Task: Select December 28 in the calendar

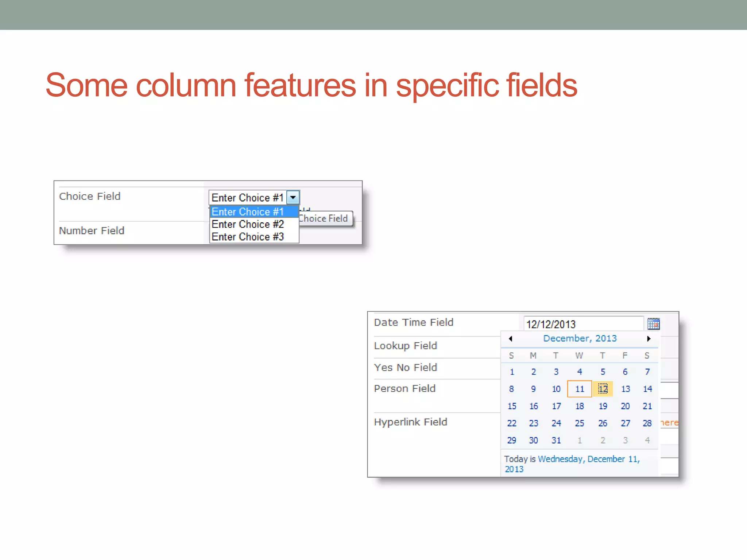Action: [x=647, y=423]
